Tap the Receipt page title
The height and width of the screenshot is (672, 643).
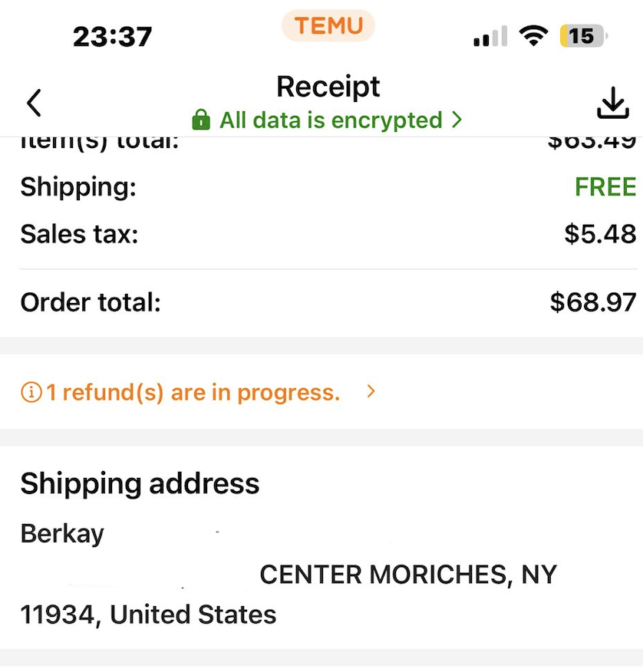point(328,87)
